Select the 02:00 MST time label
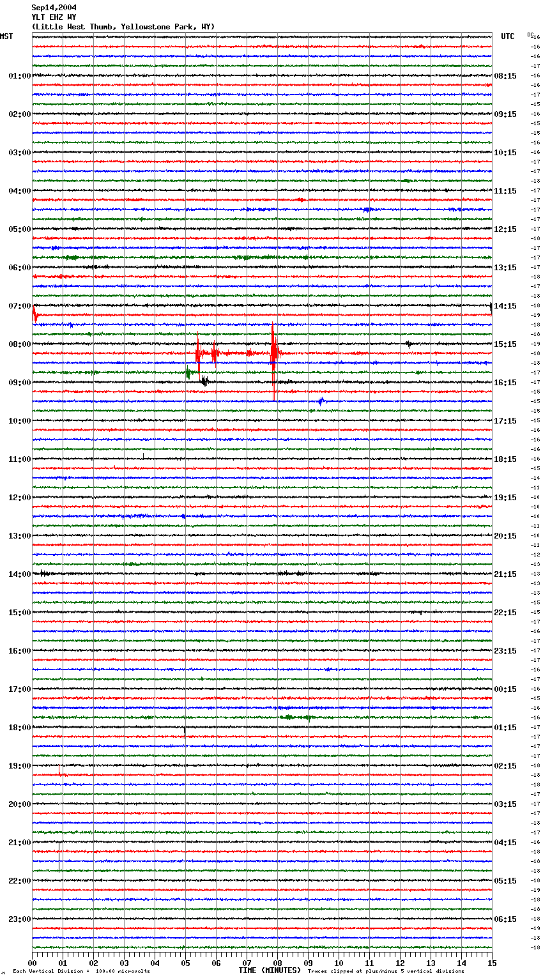The image size is (543, 980). point(20,114)
